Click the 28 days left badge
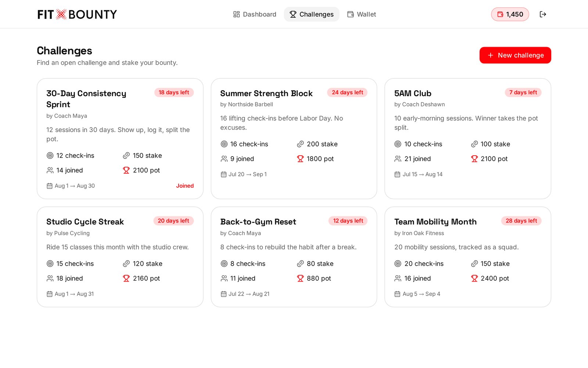 coord(521,221)
